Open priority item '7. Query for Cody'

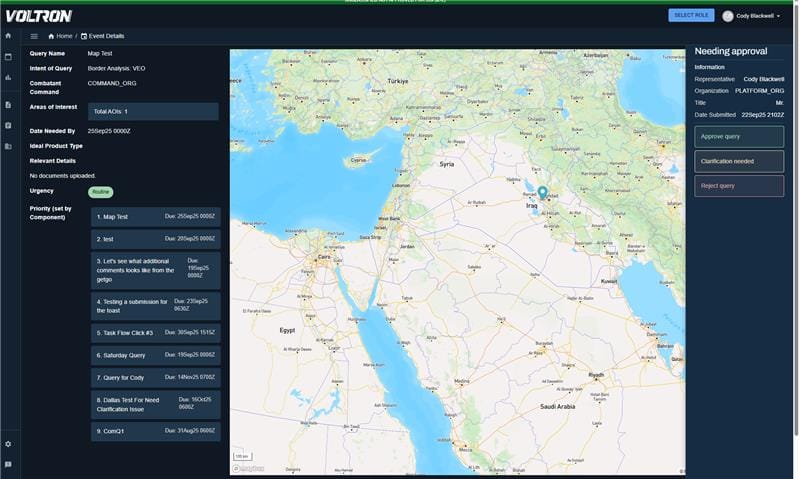[155, 378]
